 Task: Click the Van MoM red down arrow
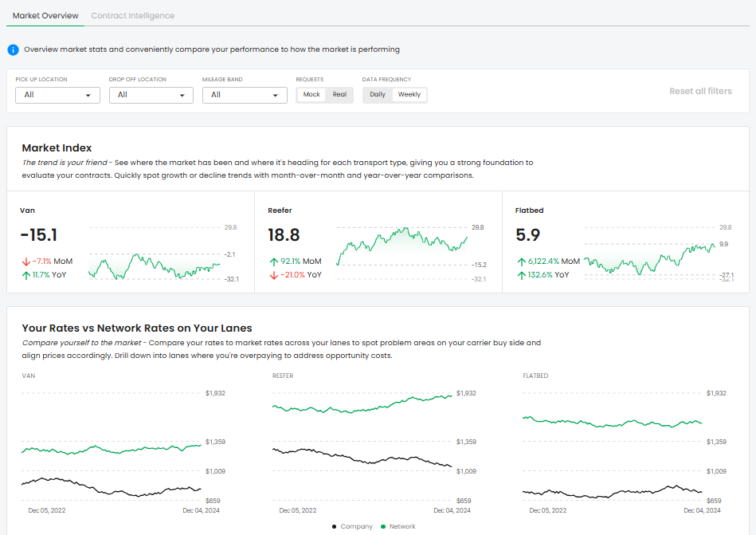click(x=26, y=262)
